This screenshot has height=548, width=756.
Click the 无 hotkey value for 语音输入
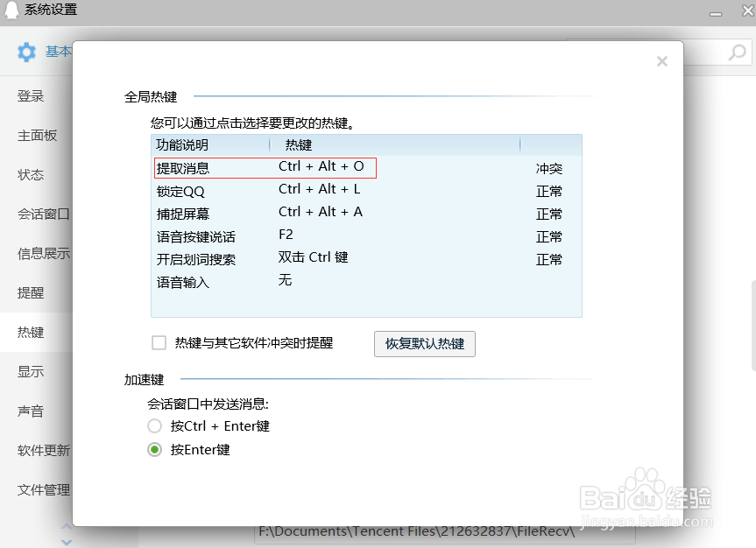point(285,280)
